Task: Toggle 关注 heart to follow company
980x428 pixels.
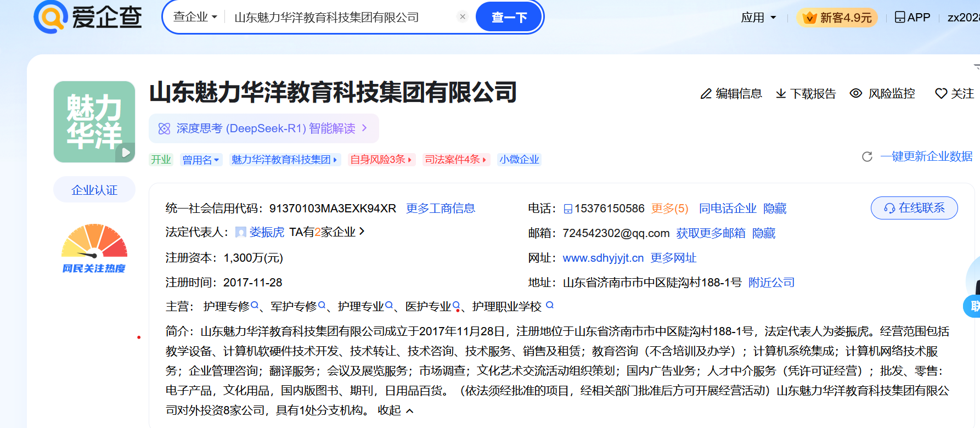Action: pos(955,93)
